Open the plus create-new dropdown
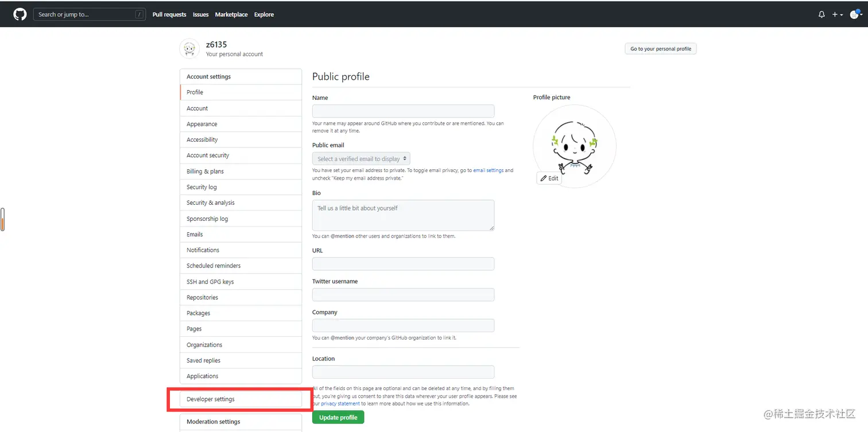The image size is (868, 432). [x=838, y=14]
